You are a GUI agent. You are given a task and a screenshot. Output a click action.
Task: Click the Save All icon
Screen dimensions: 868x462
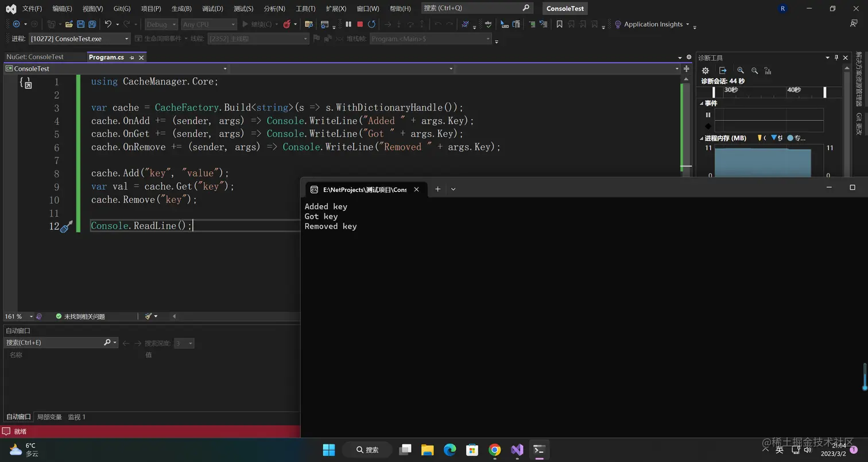click(92, 24)
